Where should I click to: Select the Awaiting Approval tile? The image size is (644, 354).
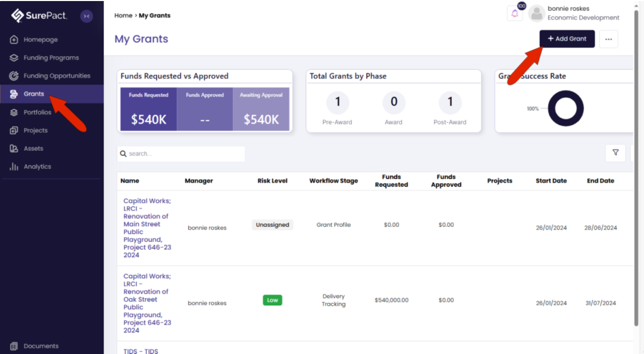[261, 109]
